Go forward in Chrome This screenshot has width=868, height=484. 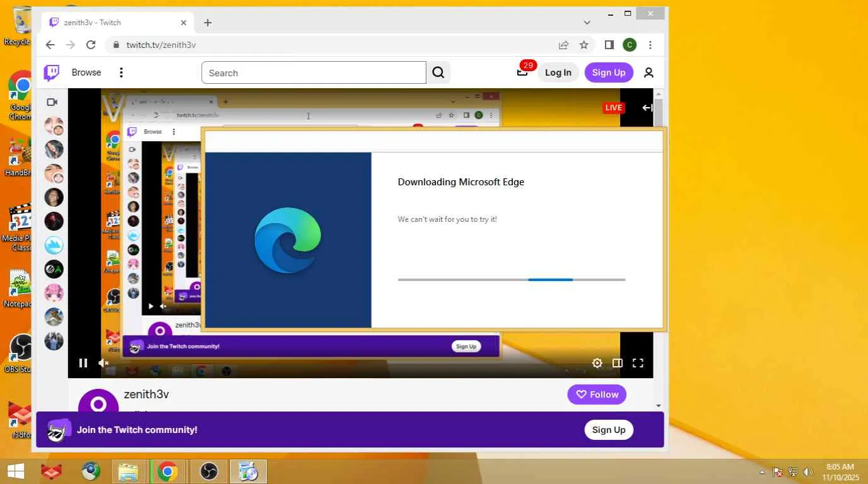71,45
